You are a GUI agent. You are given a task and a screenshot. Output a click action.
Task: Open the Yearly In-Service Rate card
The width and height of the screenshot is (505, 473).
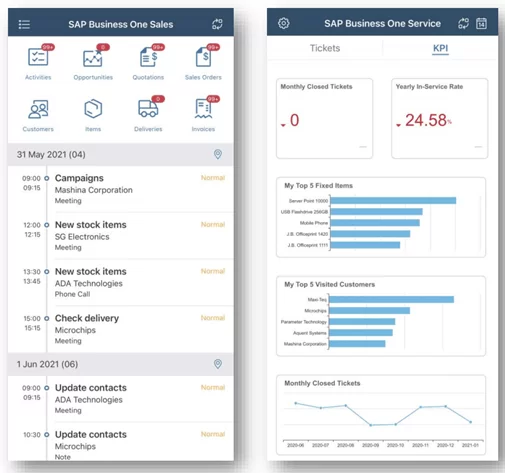440,118
